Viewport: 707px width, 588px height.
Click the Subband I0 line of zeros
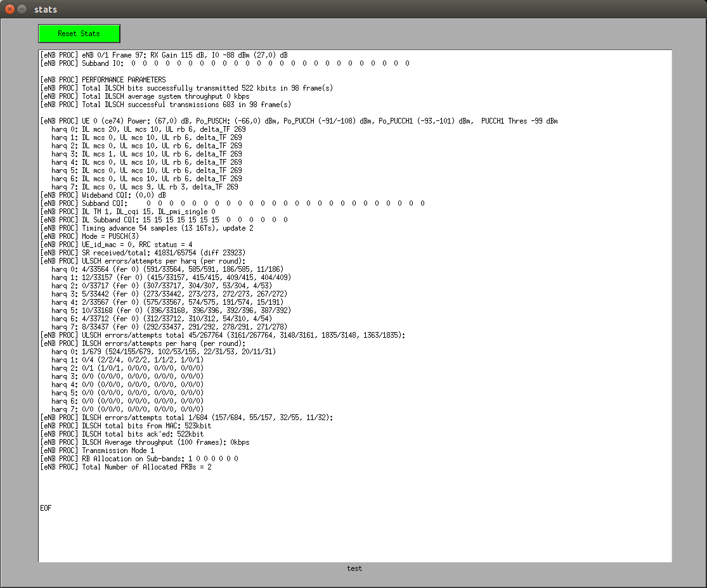(x=224, y=63)
